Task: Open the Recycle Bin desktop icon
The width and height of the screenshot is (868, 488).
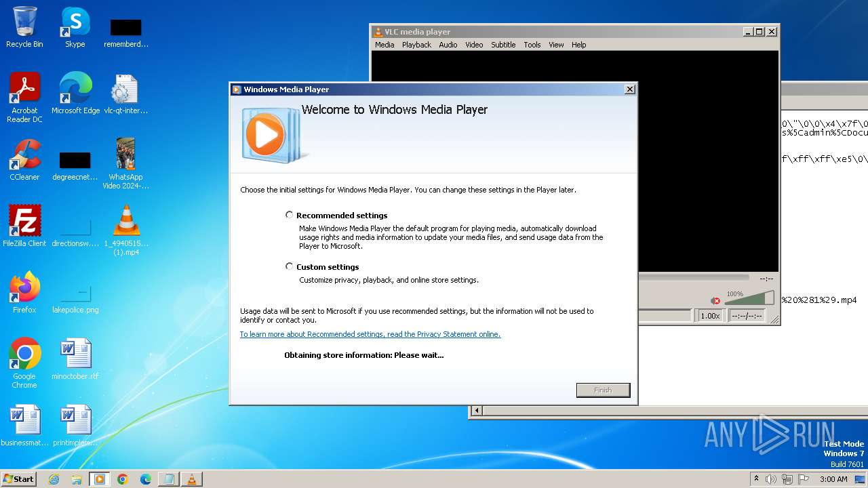Action: pyautogui.click(x=24, y=28)
